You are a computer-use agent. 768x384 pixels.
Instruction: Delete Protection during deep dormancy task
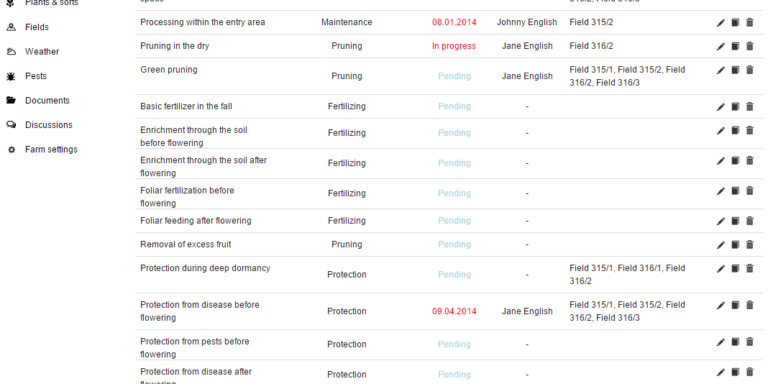pyautogui.click(x=749, y=268)
